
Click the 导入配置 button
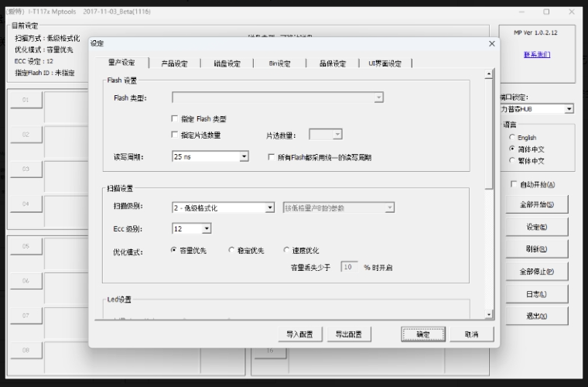(299, 334)
